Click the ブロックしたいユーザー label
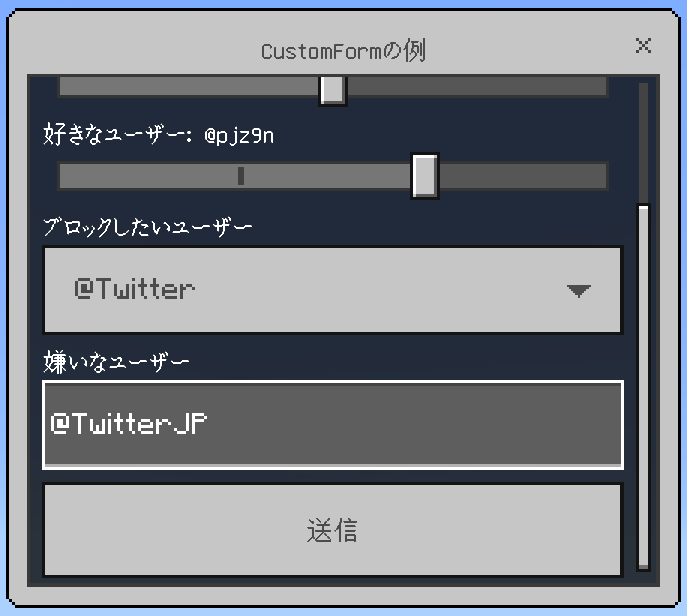Image resolution: width=687 pixels, height=616 pixels. pyautogui.click(x=148, y=227)
